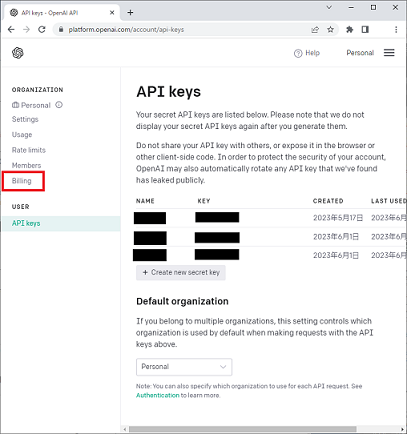Image resolution: width=407 pixels, height=434 pixels.
Task: Click the question mark Help icon
Action: pyautogui.click(x=298, y=53)
